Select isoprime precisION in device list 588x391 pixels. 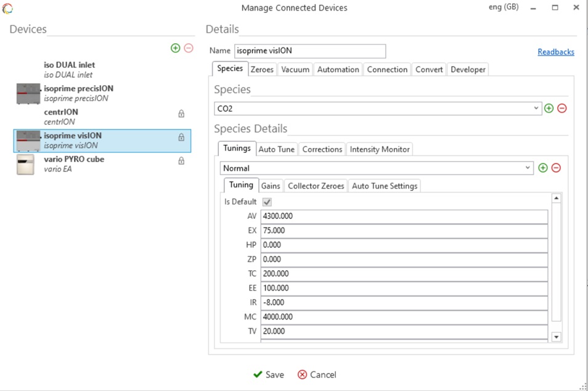point(78,93)
